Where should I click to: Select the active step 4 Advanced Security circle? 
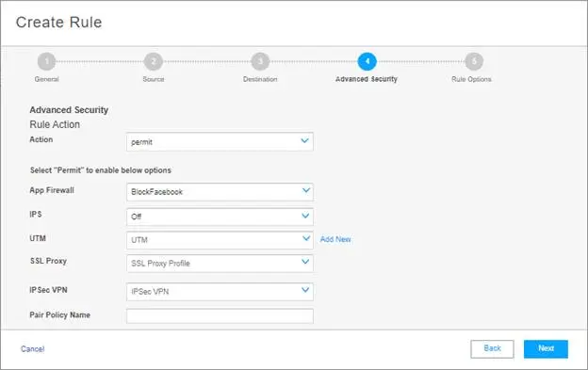367,61
